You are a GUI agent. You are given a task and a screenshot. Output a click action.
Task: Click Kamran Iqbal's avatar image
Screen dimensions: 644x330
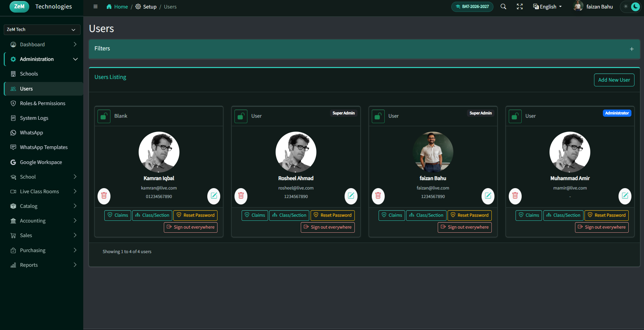click(x=159, y=152)
